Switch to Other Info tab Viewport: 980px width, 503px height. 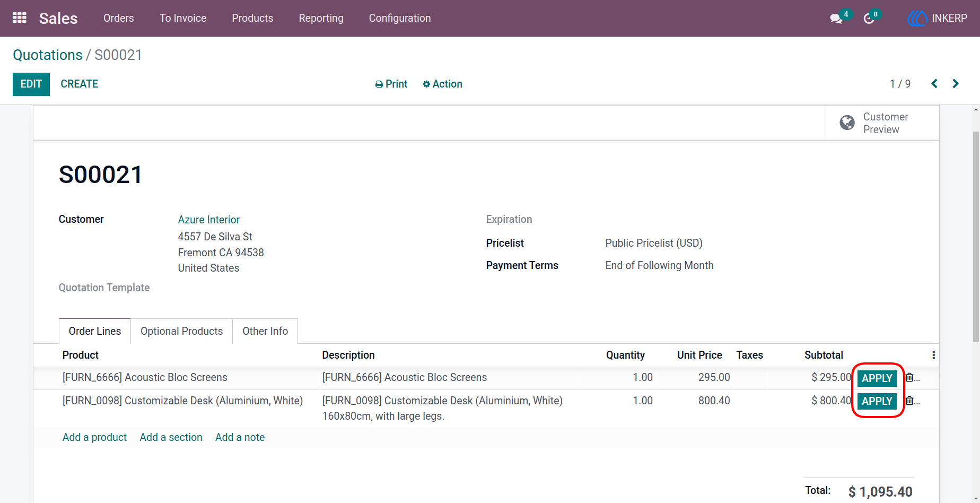[265, 331]
